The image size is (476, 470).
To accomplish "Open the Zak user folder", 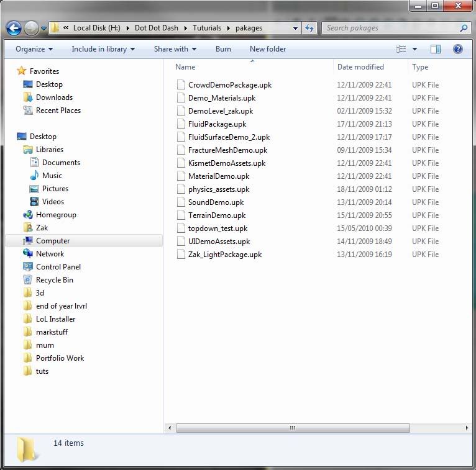I will click(35, 228).
